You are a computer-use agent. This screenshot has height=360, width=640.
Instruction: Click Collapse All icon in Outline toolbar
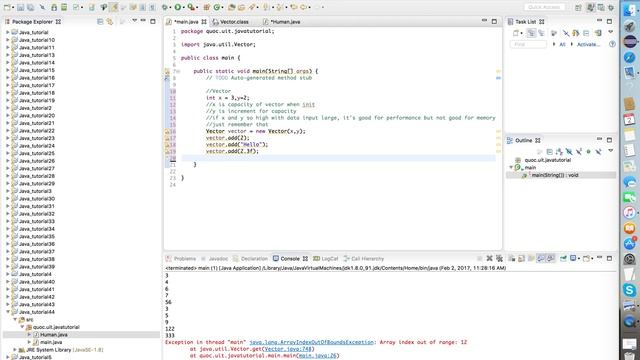(x=550, y=152)
